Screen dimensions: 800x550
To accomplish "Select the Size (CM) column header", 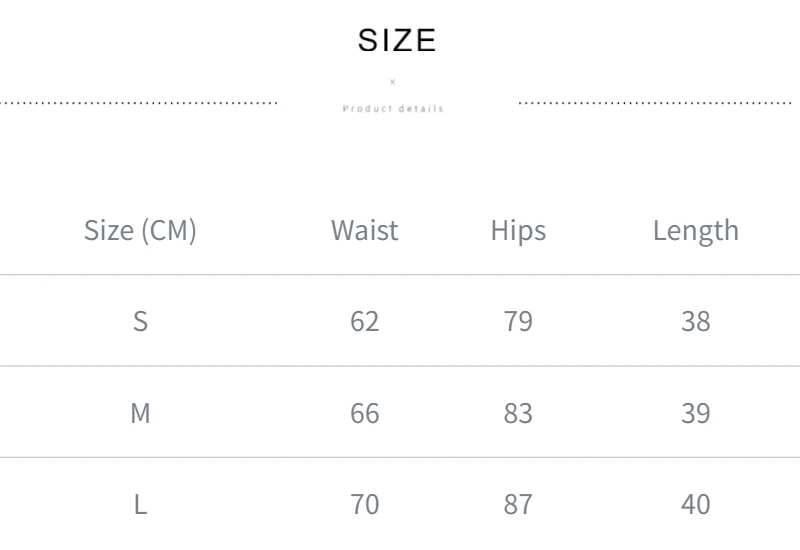I will click(x=140, y=230).
